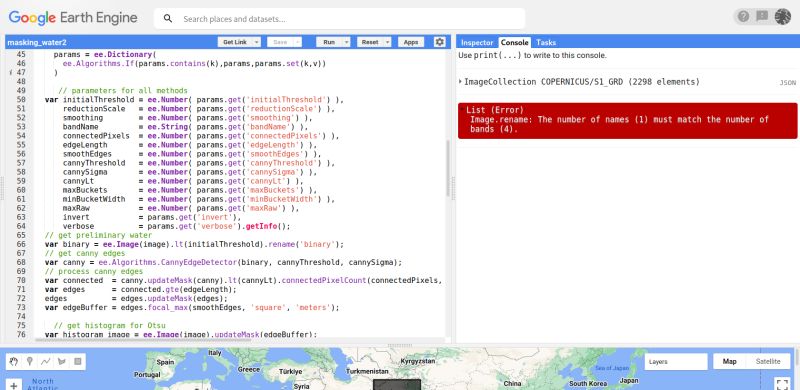
Task: Click comment '// get histogram for Otsu'
Action: click(110, 326)
